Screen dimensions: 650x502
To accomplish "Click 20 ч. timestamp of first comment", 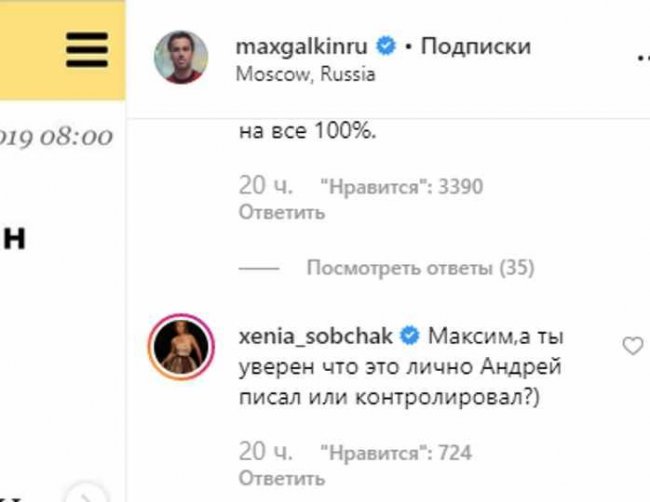I will click(264, 186).
